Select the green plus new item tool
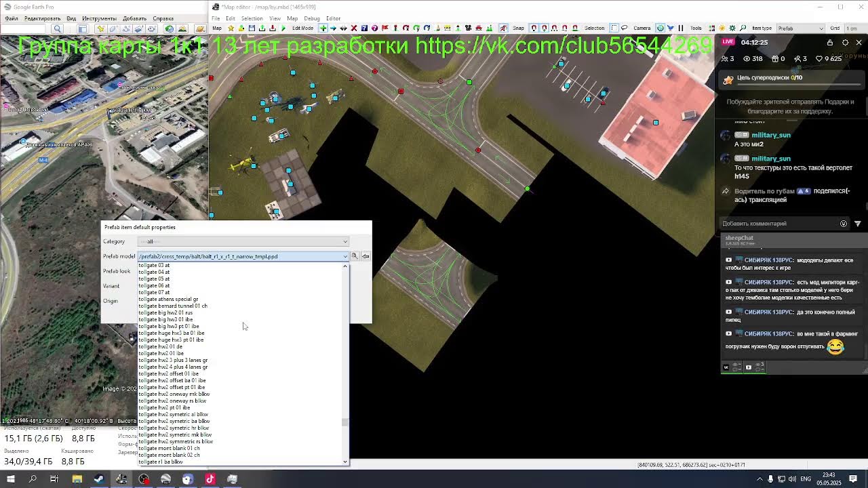The height and width of the screenshot is (488, 868). (323, 28)
